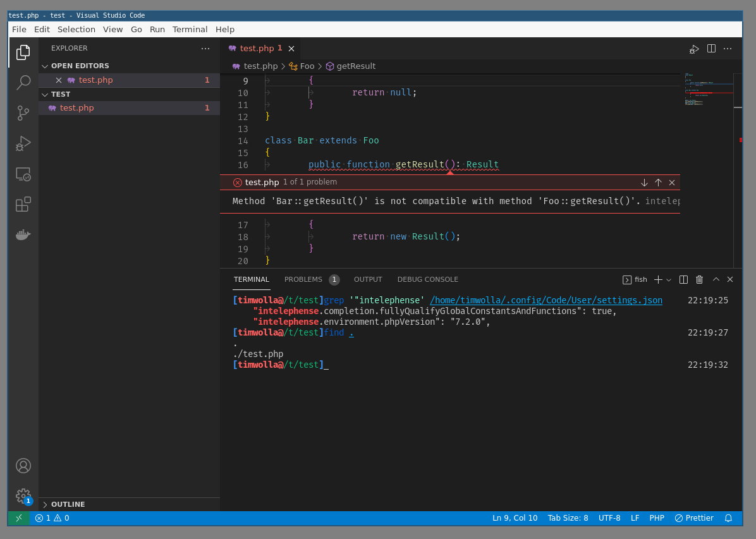Click Prettier in the status bar
Screen dimensions: 756x539
(693, 518)
